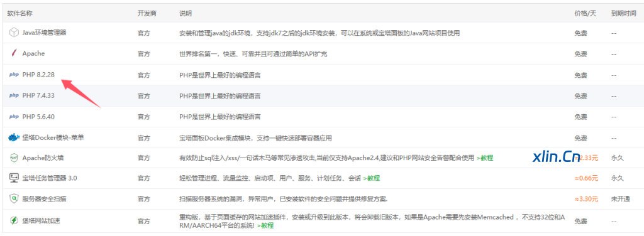Click description 世界排名第一 of the Apache row
Screen dimensions: 644x236
pos(253,54)
